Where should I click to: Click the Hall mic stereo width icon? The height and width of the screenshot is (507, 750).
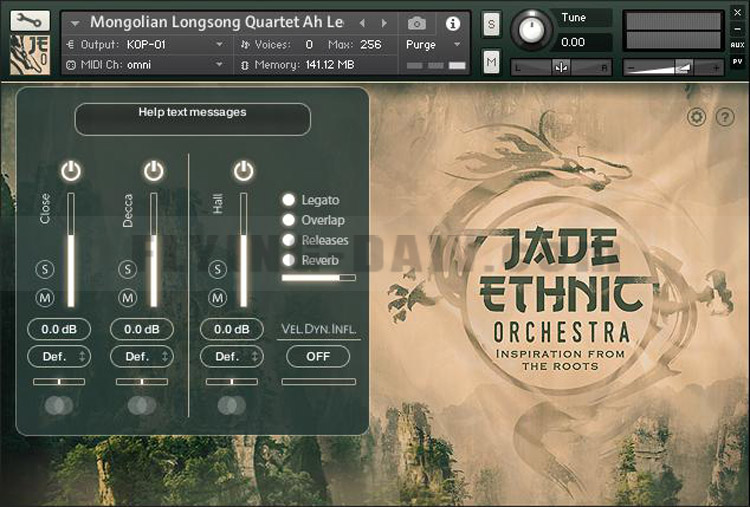tap(232, 406)
